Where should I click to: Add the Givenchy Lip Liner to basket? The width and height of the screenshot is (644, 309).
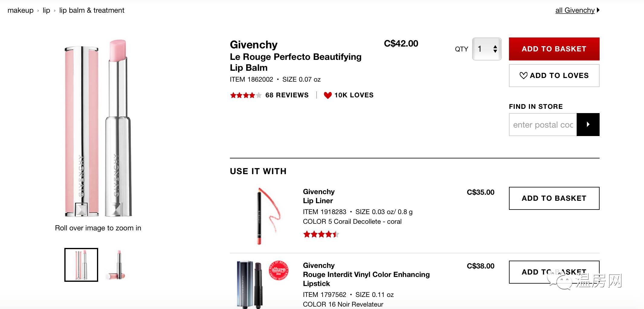pos(554,198)
